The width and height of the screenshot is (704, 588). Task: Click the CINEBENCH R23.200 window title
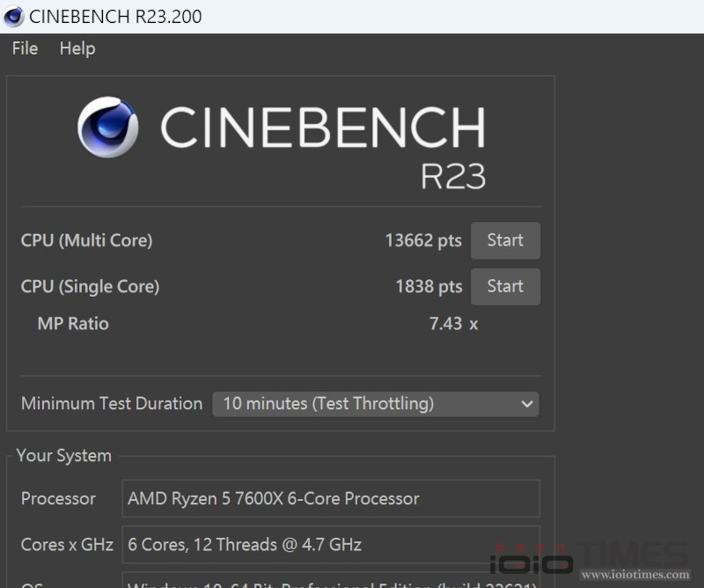[x=115, y=17]
